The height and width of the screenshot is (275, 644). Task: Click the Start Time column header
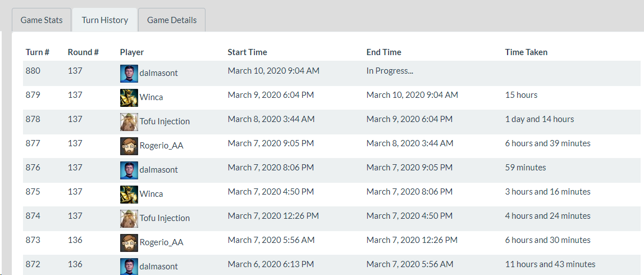pos(247,52)
